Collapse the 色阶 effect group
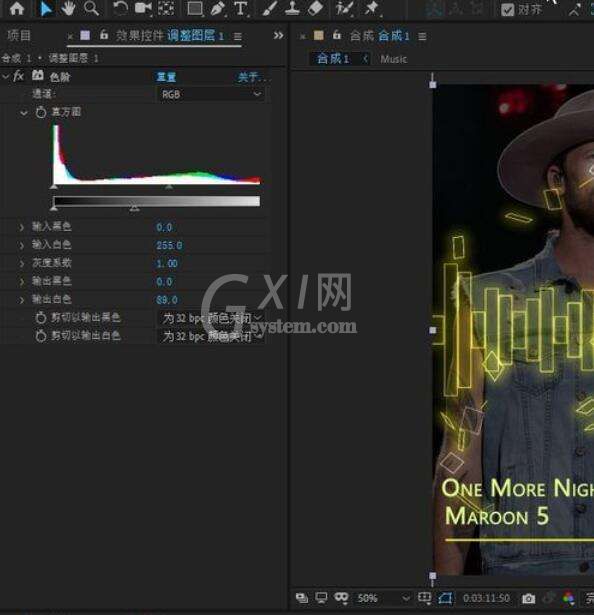Viewport: 594px width, 615px height. [x=5, y=76]
